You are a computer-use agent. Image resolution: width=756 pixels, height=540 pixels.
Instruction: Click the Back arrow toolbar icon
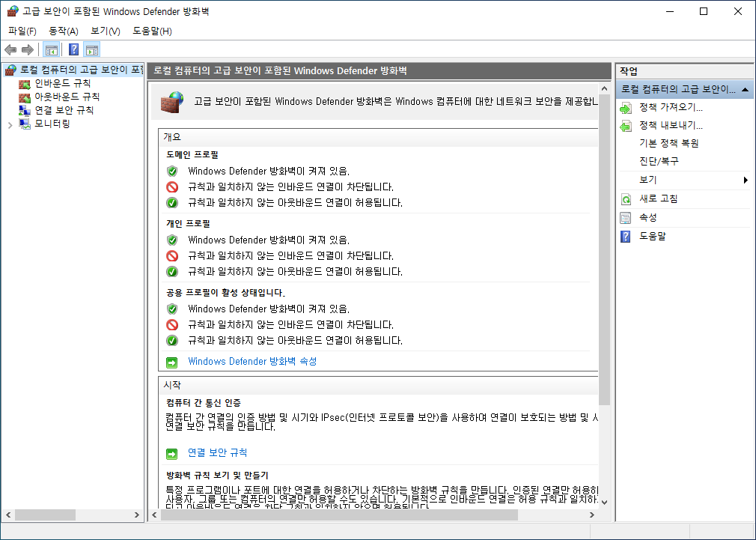click(10, 49)
